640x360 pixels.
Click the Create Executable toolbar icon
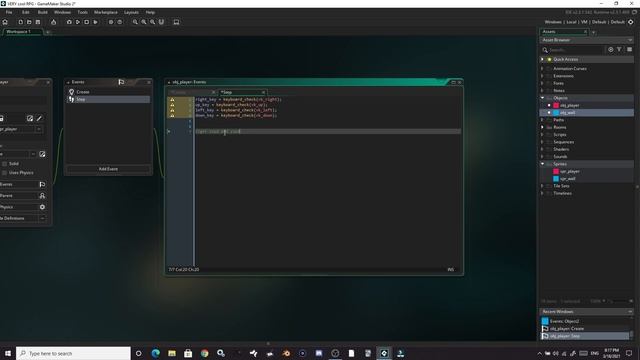pos(53,22)
